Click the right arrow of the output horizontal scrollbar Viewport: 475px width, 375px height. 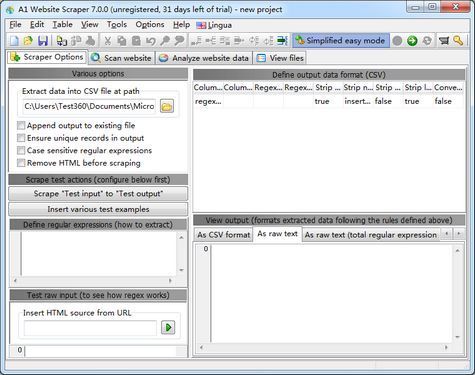pos(446,347)
